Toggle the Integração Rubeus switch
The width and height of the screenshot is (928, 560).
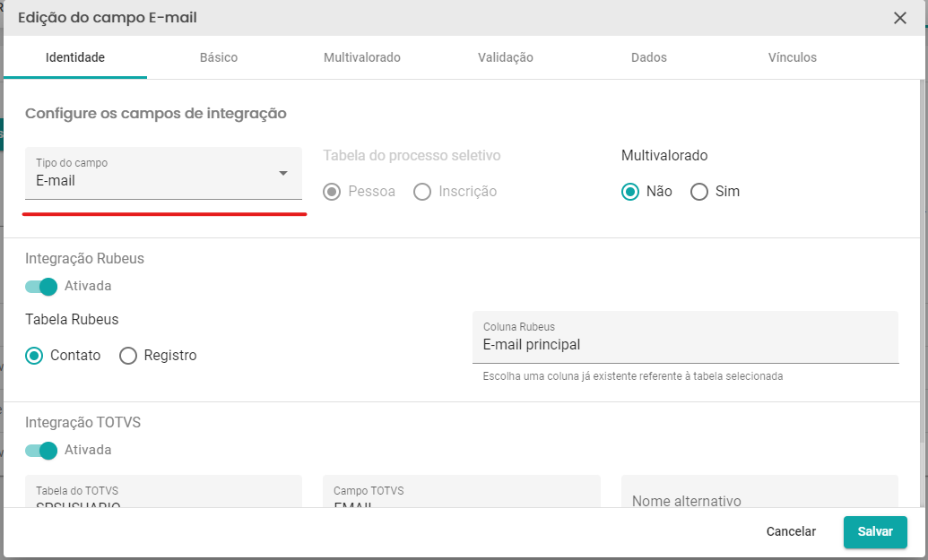coord(41,286)
